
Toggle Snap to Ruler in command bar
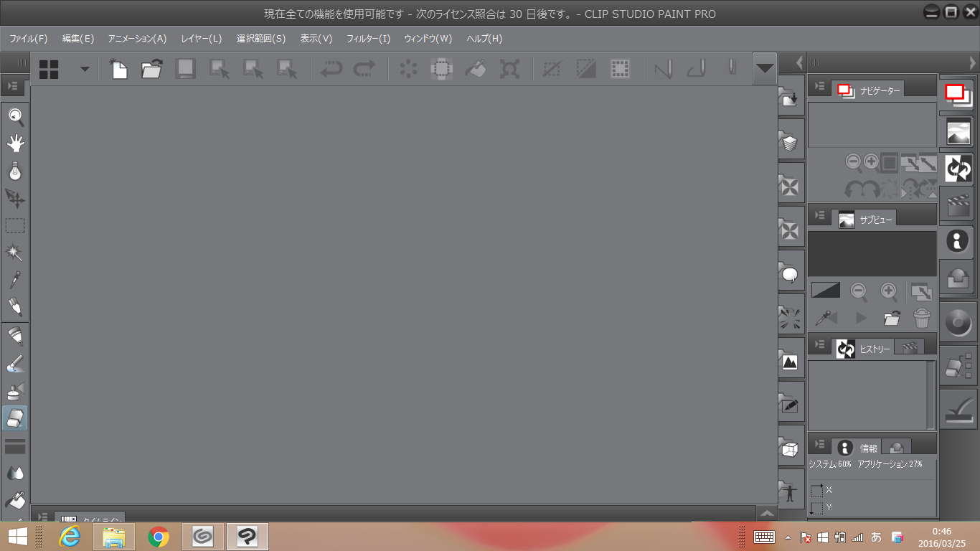tap(662, 69)
